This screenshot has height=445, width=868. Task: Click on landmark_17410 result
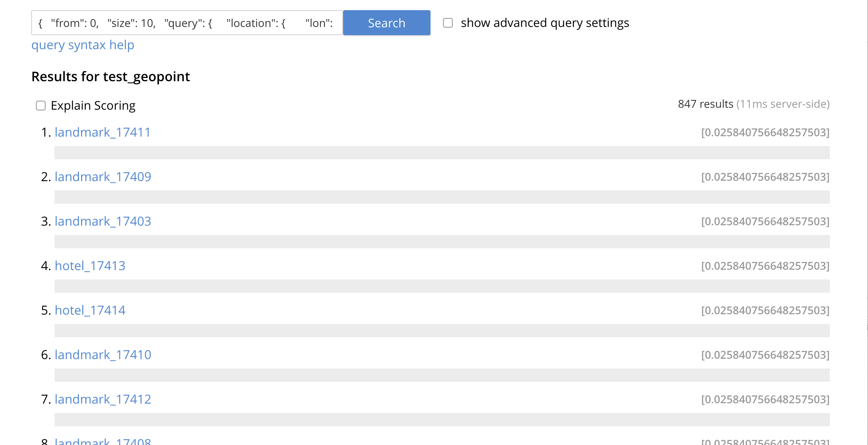pos(102,355)
